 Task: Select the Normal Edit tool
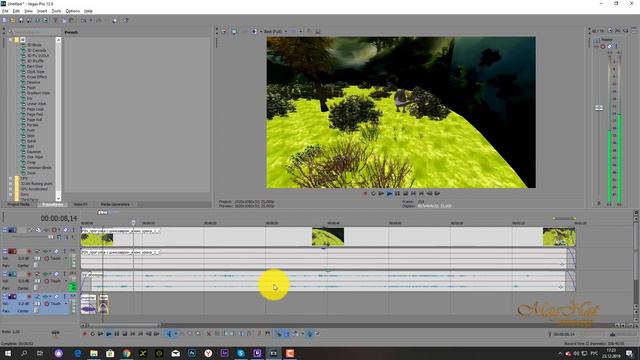click(169, 334)
